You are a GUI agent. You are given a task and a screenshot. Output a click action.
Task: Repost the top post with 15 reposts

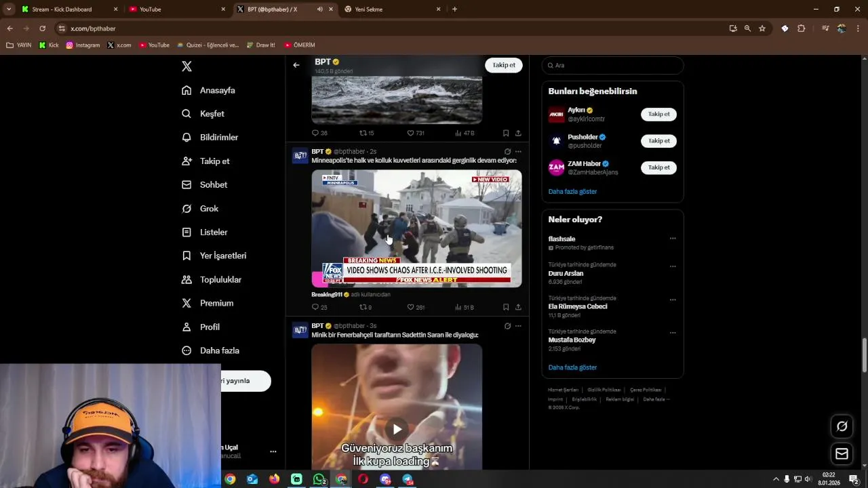(x=366, y=134)
